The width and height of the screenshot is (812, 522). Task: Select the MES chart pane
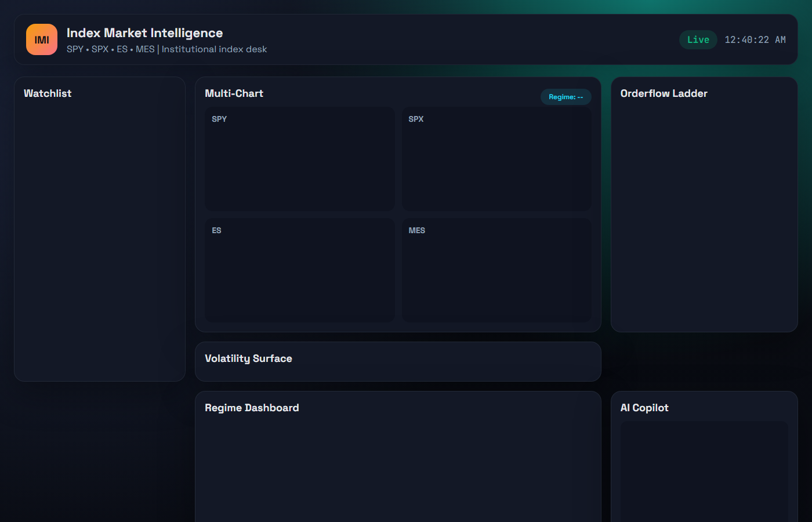click(x=496, y=270)
